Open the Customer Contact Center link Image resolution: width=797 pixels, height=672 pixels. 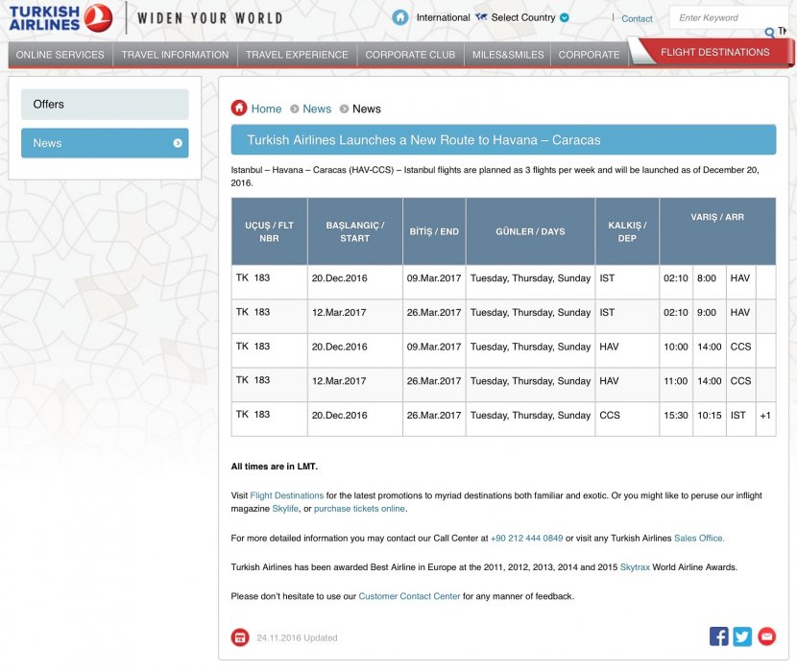point(409,596)
